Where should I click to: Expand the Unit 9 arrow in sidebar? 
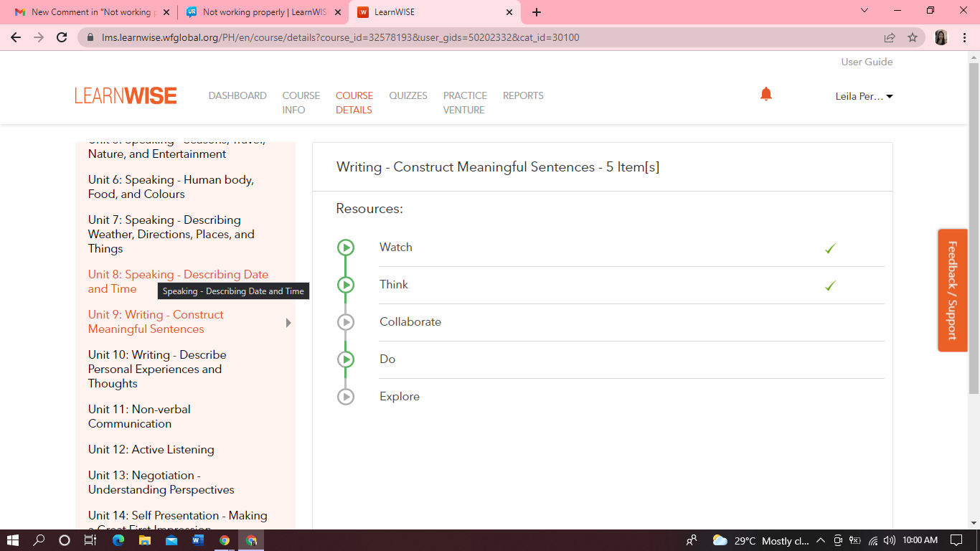click(288, 323)
